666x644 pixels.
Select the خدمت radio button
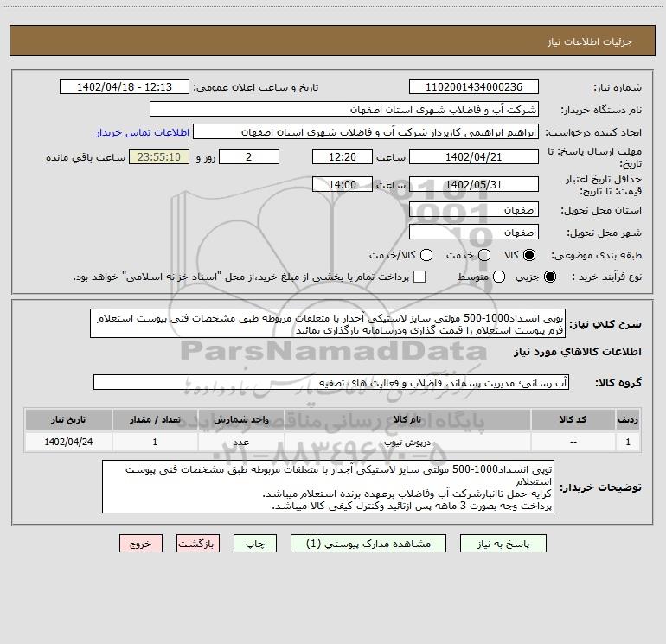pos(484,255)
